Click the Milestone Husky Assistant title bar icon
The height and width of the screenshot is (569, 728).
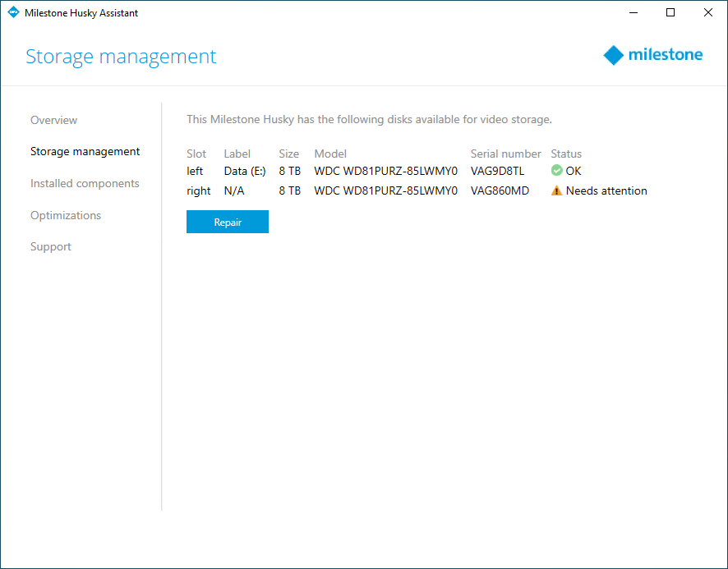click(x=13, y=12)
